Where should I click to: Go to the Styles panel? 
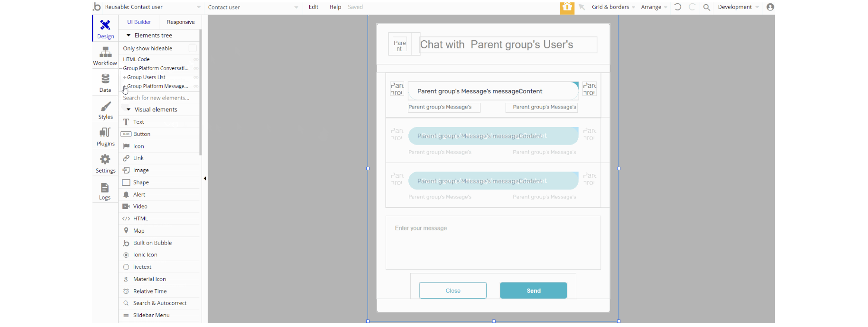[105, 109]
